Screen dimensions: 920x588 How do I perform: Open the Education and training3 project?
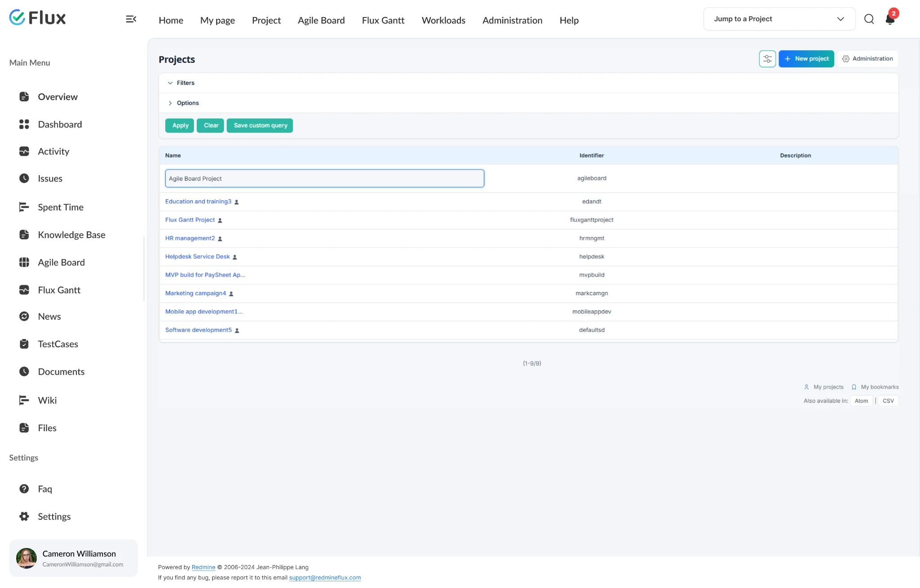click(198, 201)
